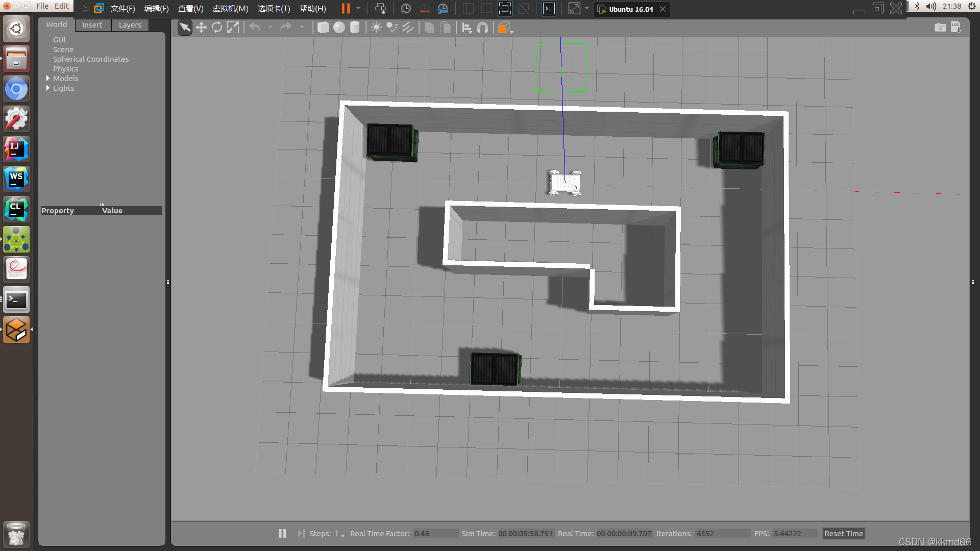Screen dimensions: 980x551
Task: Add a spot light
Action: click(392, 28)
